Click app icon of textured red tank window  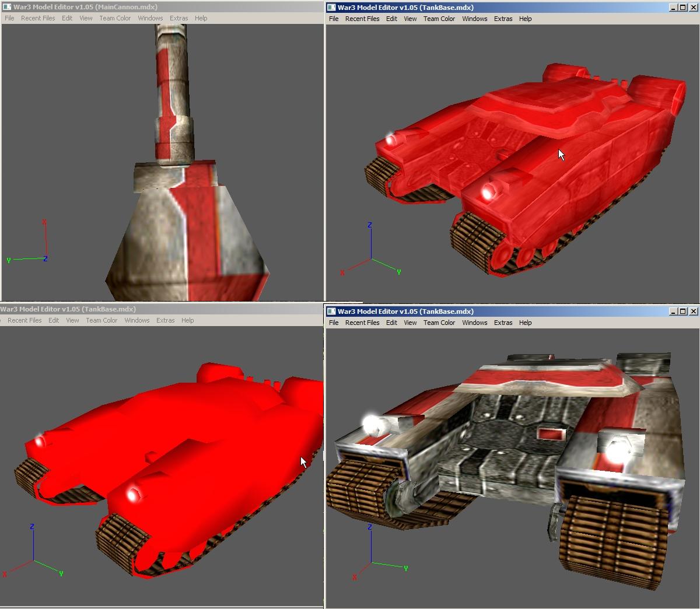point(331,8)
